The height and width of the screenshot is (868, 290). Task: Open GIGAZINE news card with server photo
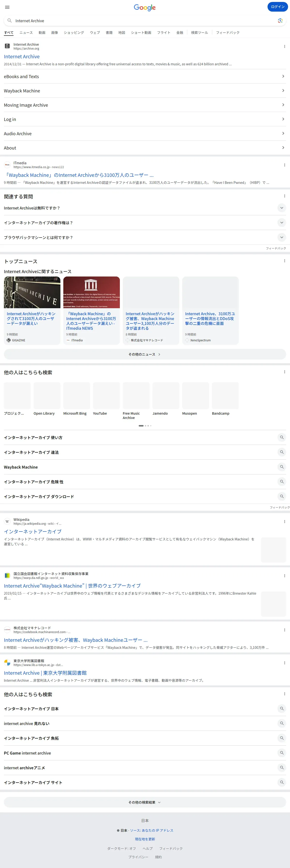pos(32,310)
